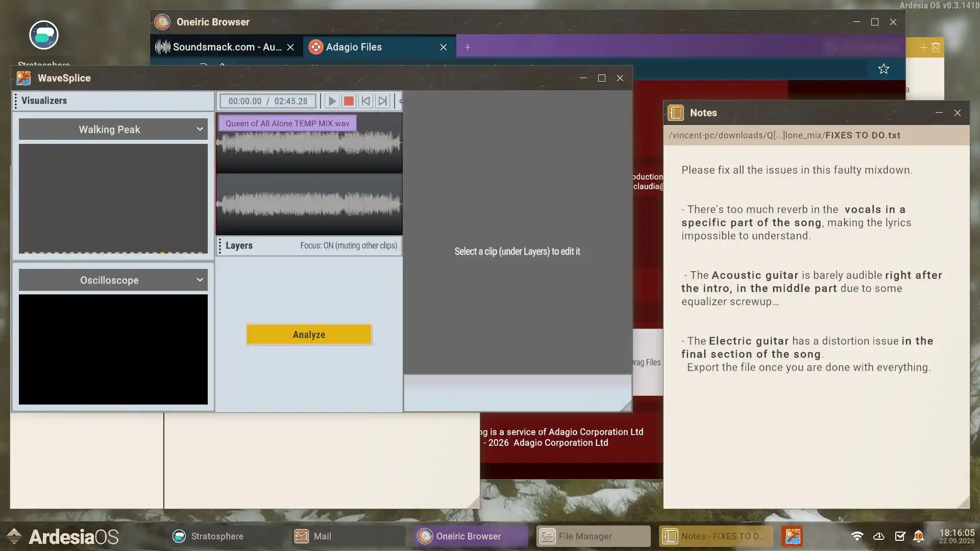
Task: Open the Walking Peak visualizer dropdown
Action: (x=113, y=130)
